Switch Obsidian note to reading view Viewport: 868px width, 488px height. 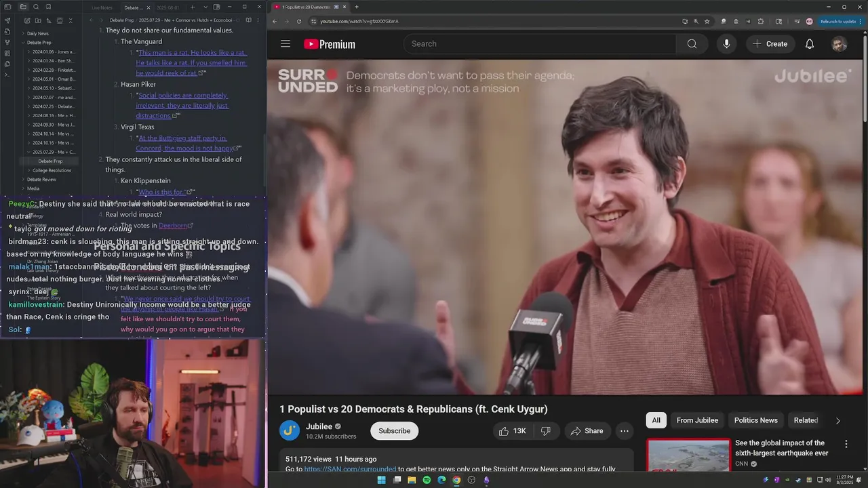(x=248, y=20)
